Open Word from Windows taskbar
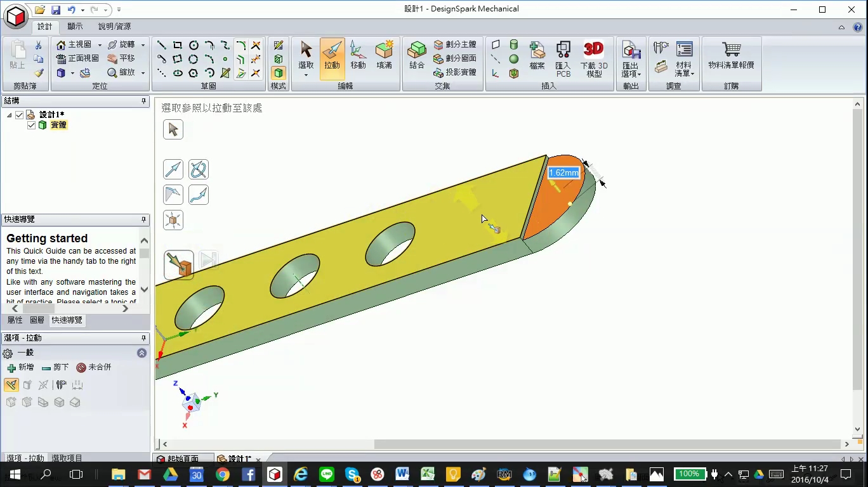This screenshot has width=868, height=487. (402, 474)
